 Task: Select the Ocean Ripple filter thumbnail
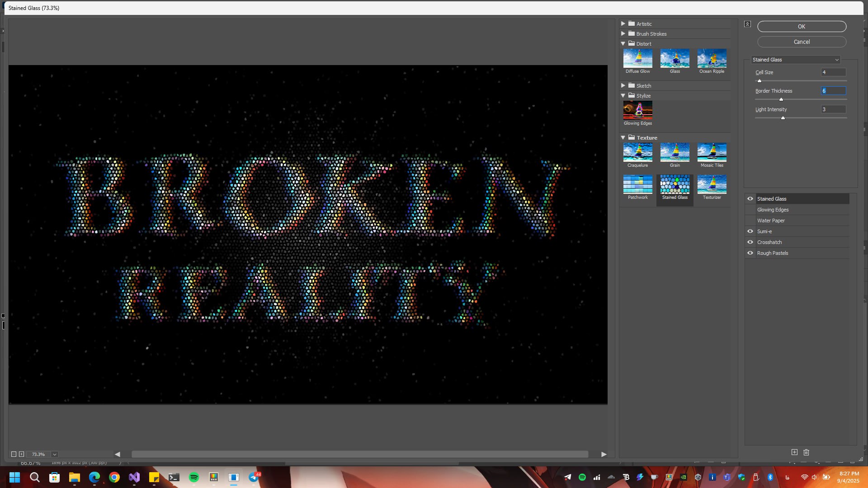point(712,59)
